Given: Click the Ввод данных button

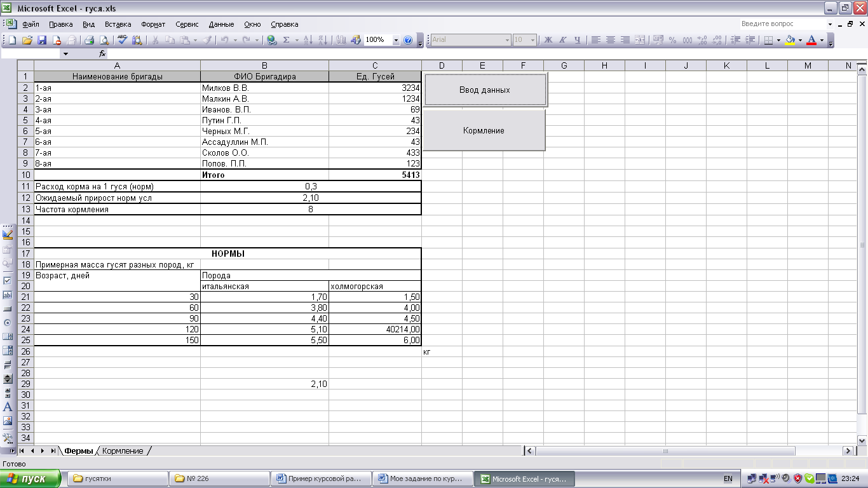Looking at the screenshot, I should (485, 90).
